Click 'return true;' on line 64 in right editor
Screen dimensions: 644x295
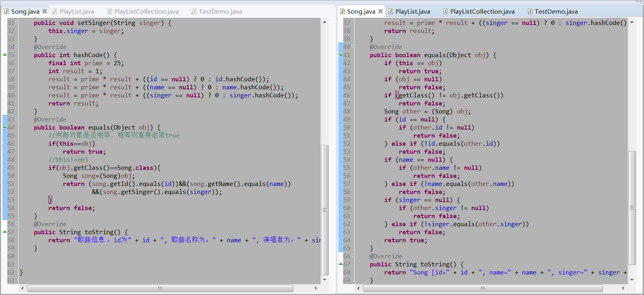point(406,240)
